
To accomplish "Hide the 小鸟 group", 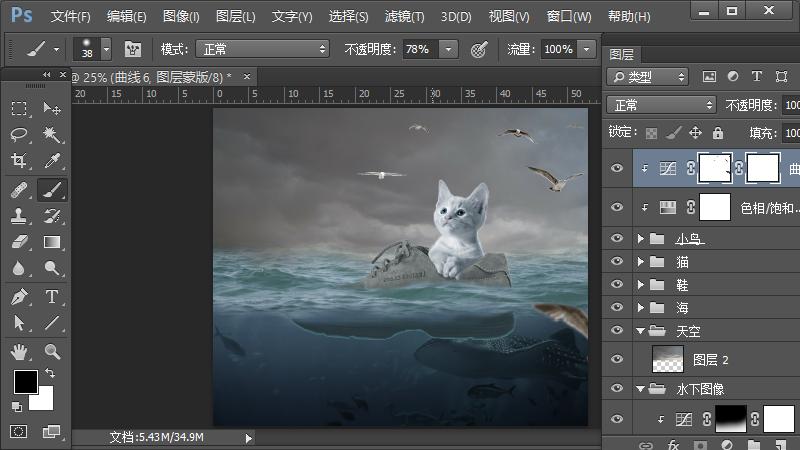I will point(617,238).
